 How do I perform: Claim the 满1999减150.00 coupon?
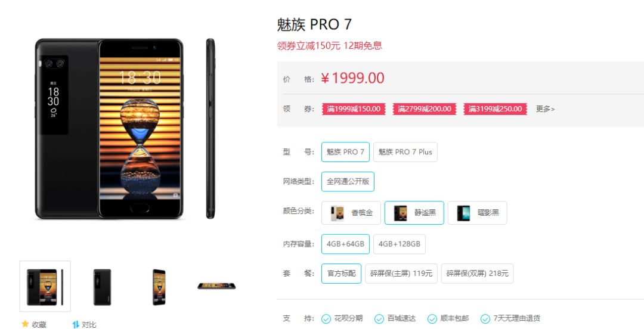pyautogui.click(x=354, y=109)
